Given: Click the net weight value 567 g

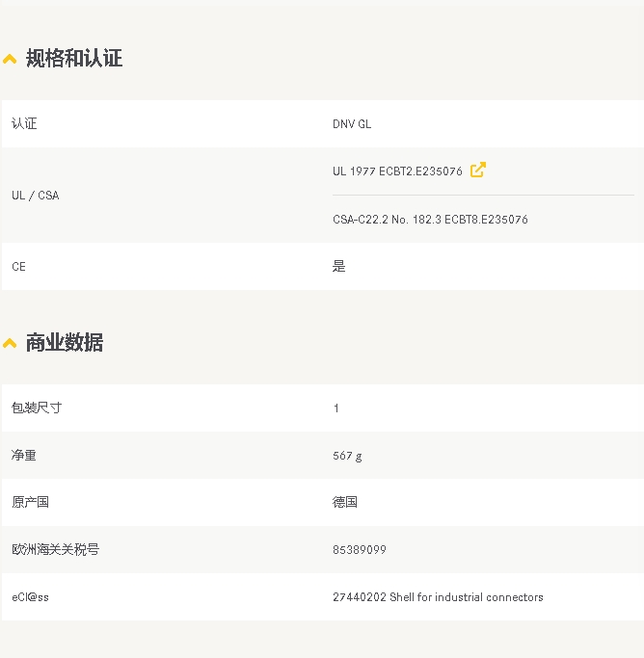Looking at the screenshot, I should (x=347, y=456).
